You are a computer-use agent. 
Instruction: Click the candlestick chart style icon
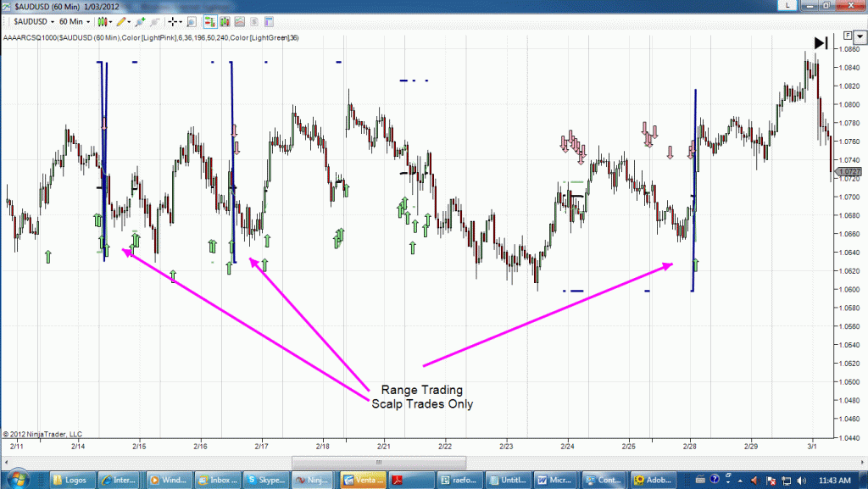(103, 21)
